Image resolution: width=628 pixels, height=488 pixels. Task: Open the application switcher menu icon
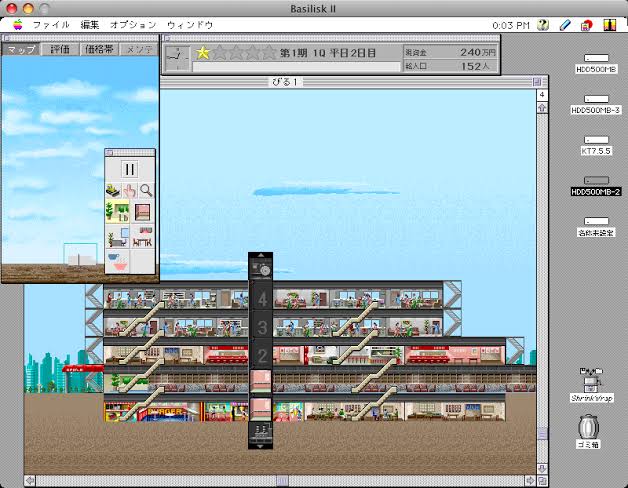pyautogui.click(x=610, y=25)
